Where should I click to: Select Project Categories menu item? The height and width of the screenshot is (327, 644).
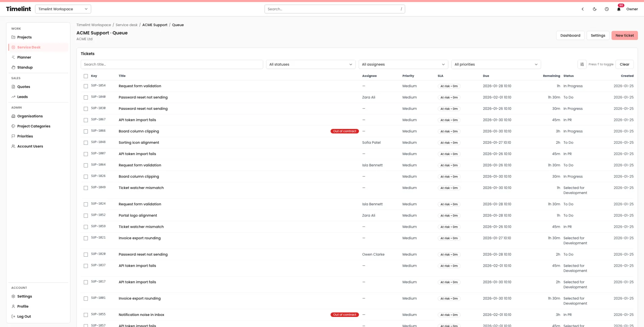pos(34,126)
